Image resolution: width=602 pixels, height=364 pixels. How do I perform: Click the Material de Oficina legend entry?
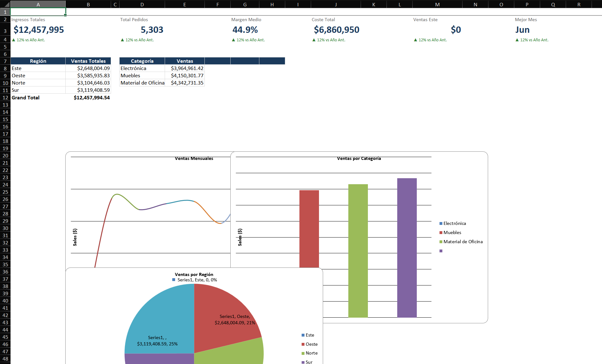coord(461,242)
